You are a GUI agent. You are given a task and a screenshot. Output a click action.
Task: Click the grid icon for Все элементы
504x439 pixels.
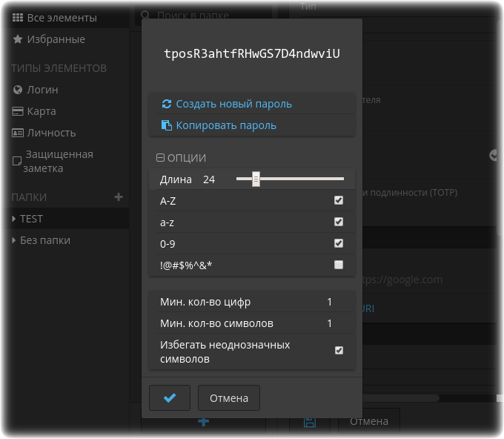(x=18, y=18)
